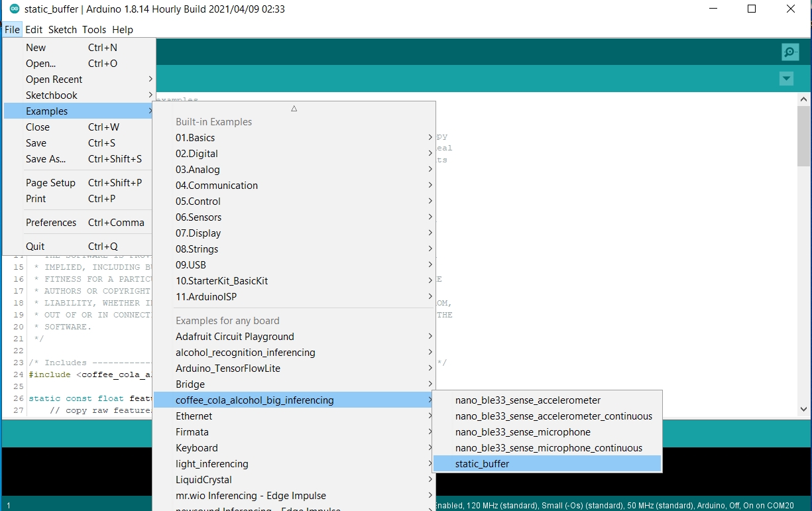This screenshot has width=812, height=511.
Task: Open light_inferencing examples submenu
Action: coord(294,464)
